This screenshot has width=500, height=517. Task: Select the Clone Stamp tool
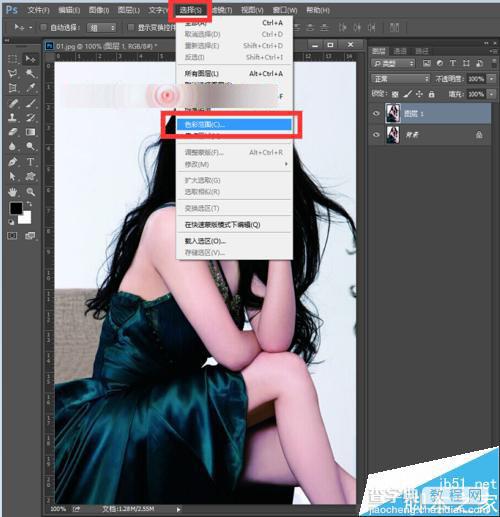tap(13, 117)
